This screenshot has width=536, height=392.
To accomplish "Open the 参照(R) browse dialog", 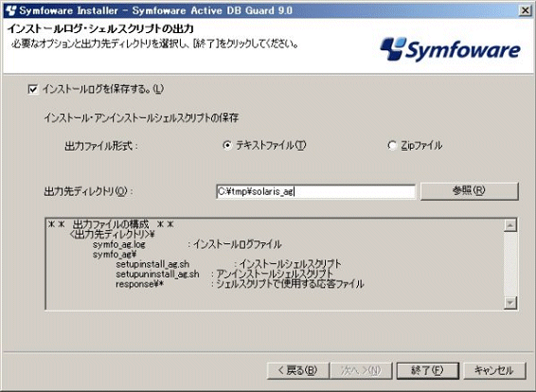I will pos(470,190).
